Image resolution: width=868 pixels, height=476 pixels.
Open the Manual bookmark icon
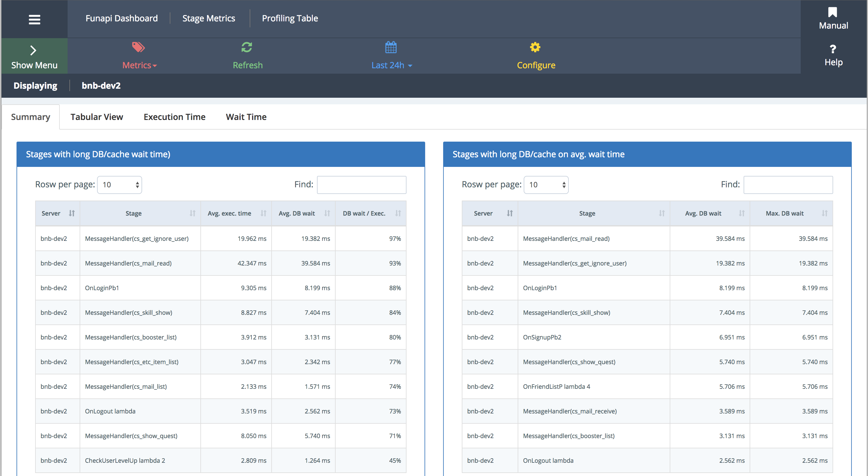(833, 13)
